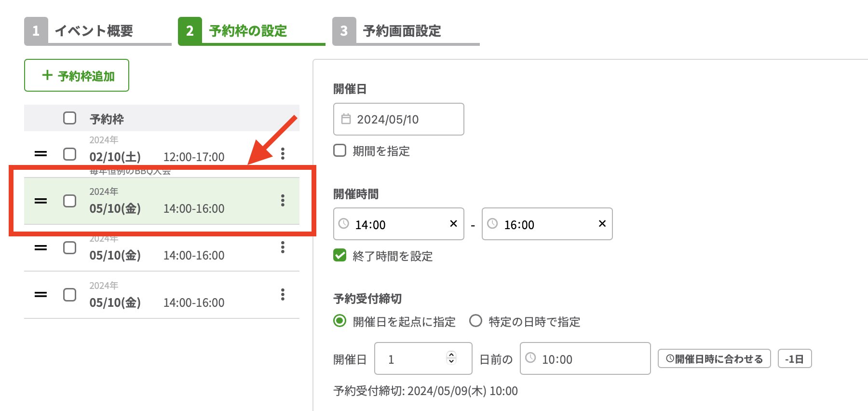Toggle the select-all 予約枠 header checkbox

[70, 118]
